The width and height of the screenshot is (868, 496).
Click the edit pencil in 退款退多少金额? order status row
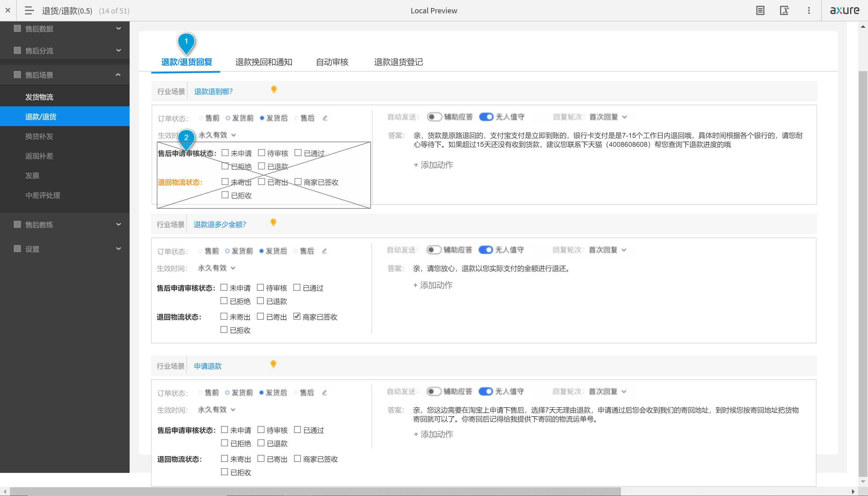[x=324, y=251]
